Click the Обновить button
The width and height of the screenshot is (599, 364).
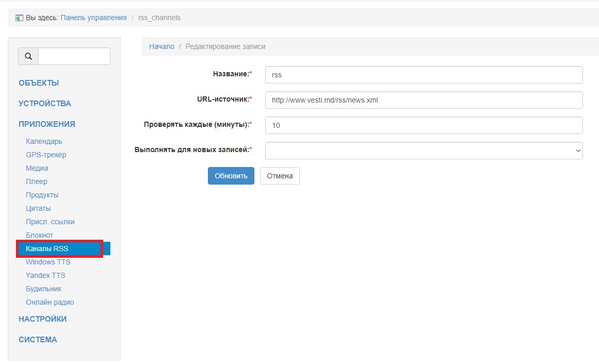pyautogui.click(x=231, y=175)
